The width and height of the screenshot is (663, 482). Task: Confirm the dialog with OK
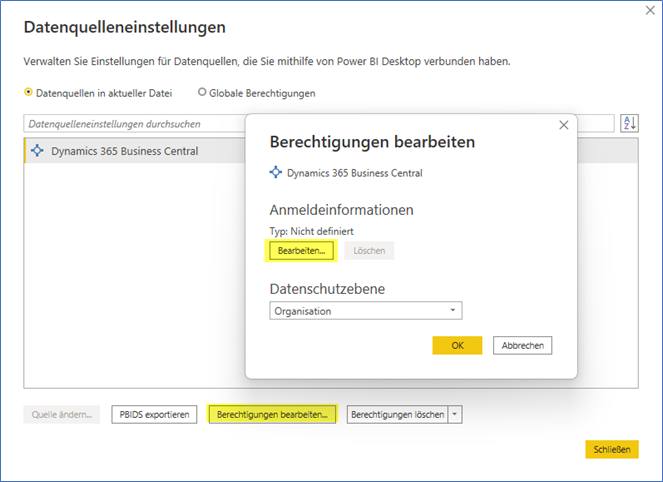click(457, 345)
